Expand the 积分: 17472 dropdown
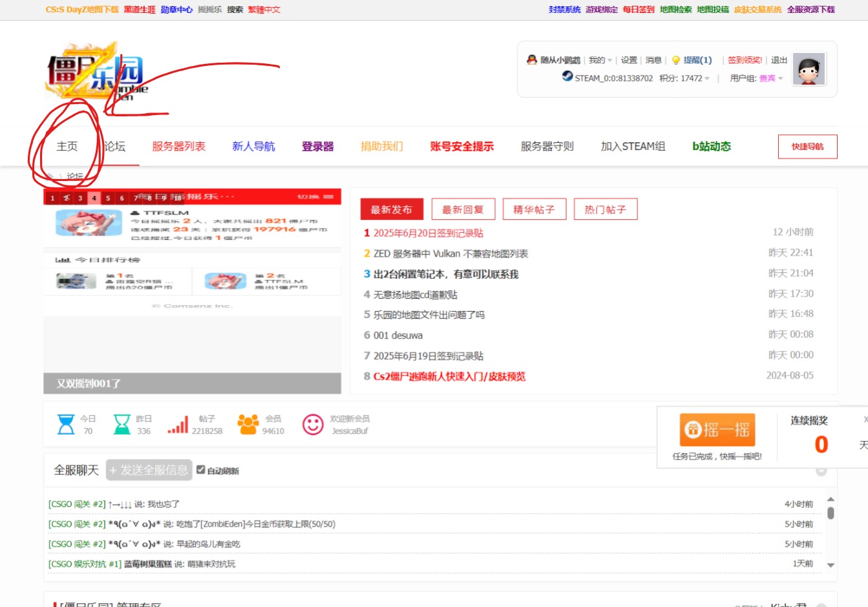 tap(684, 78)
